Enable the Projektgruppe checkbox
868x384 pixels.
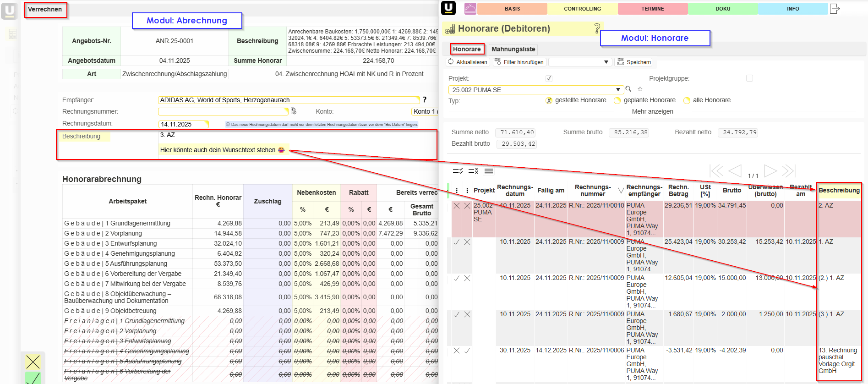(749, 78)
